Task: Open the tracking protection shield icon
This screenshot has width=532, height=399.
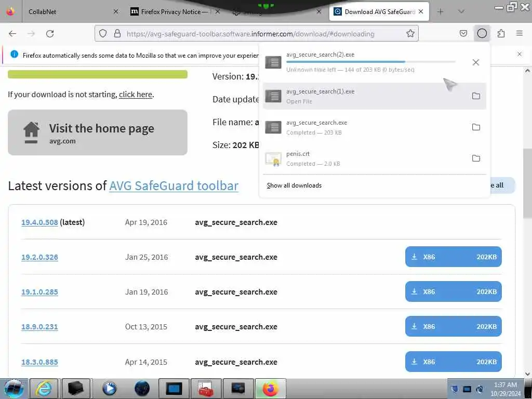Action: (x=103, y=33)
